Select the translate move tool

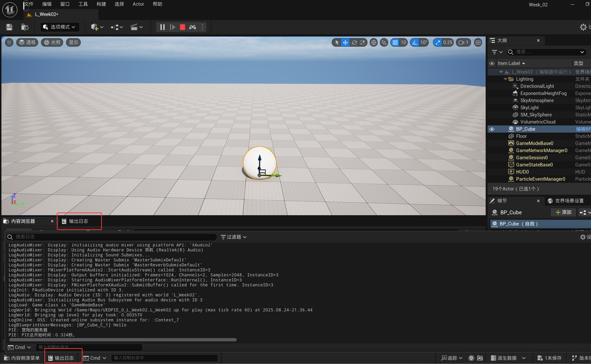[x=345, y=43]
